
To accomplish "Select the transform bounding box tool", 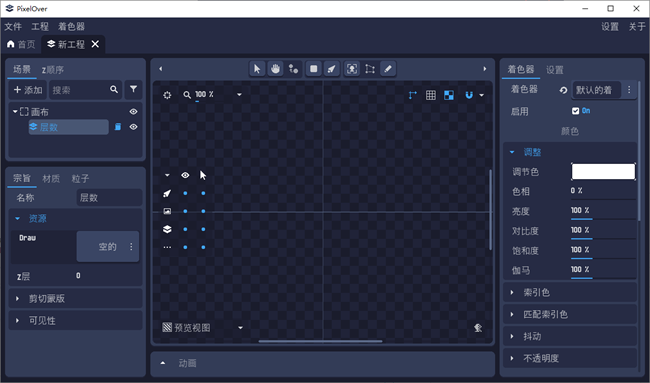I will point(370,69).
